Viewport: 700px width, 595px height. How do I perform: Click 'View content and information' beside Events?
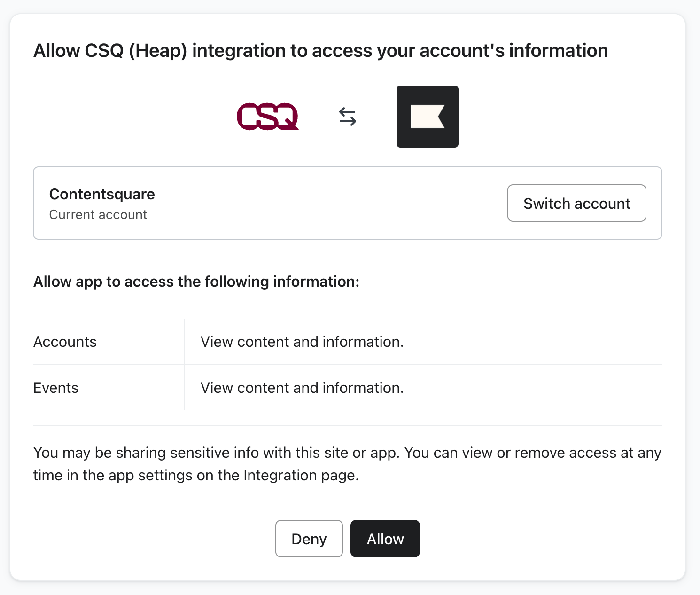[x=302, y=388]
